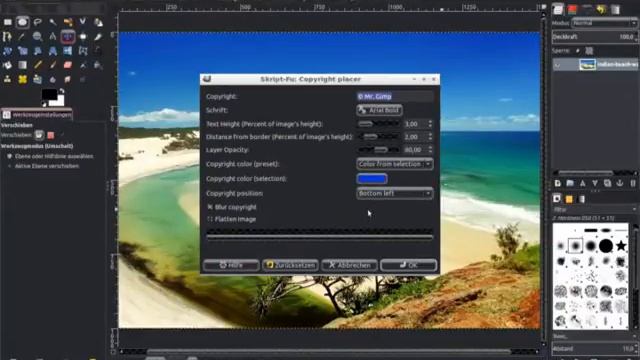Swap foreground and background colors

click(x=62, y=91)
